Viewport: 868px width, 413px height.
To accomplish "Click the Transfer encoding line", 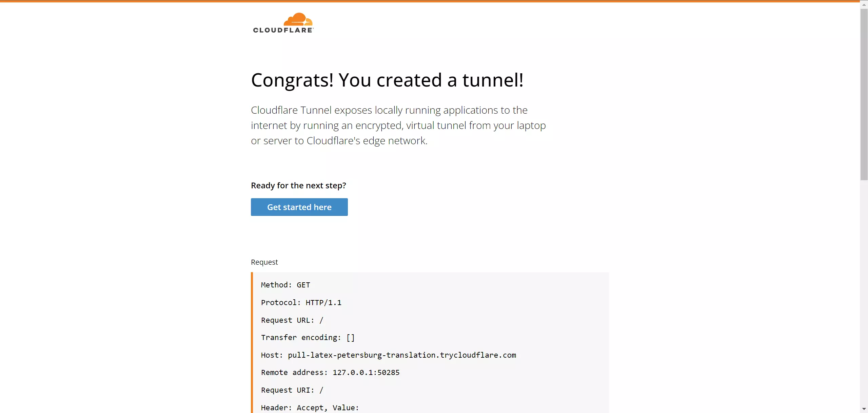I will 308,338.
